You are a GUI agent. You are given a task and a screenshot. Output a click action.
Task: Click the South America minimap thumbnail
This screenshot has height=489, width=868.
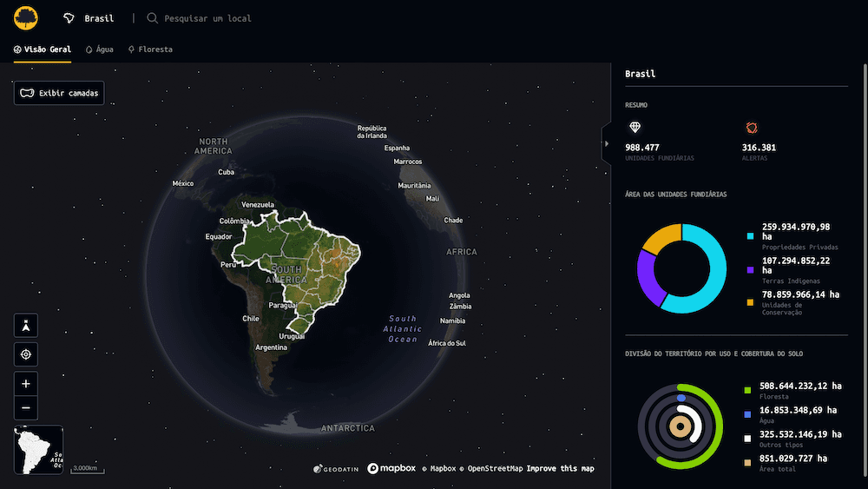(38, 449)
